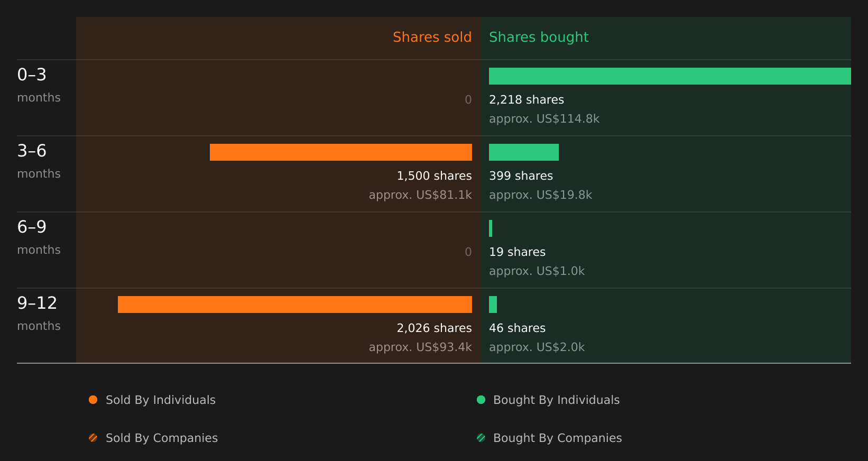Click the orange Sold By Individuals legend dot
Image resolution: width=868 pixels, height=461 pixels.
(x=93, y=400)
